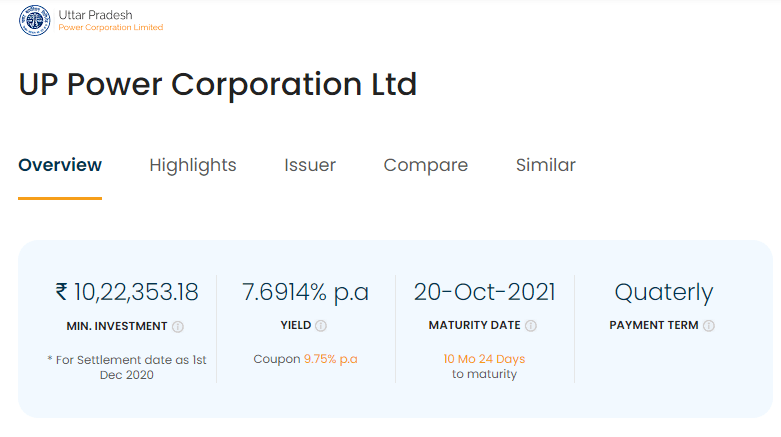
Task: Switch to the Issuer tab
Action: tap(310, 165)
